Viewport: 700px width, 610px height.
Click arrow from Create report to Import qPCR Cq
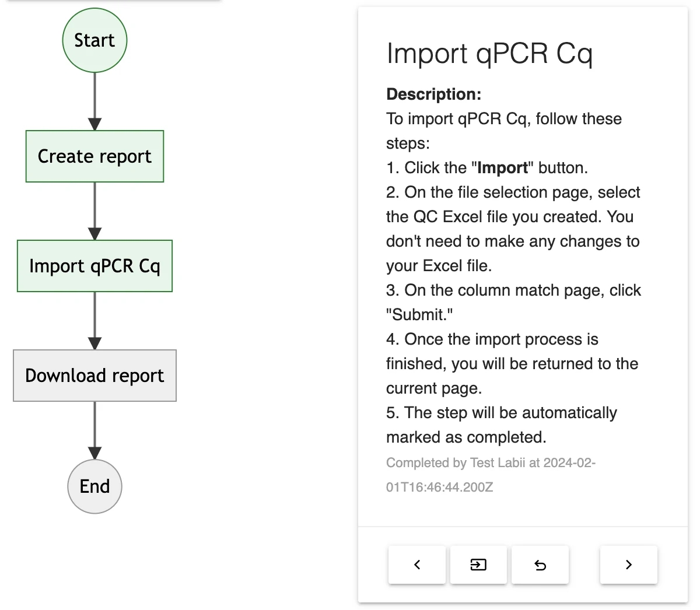click(x=94, y=211)
